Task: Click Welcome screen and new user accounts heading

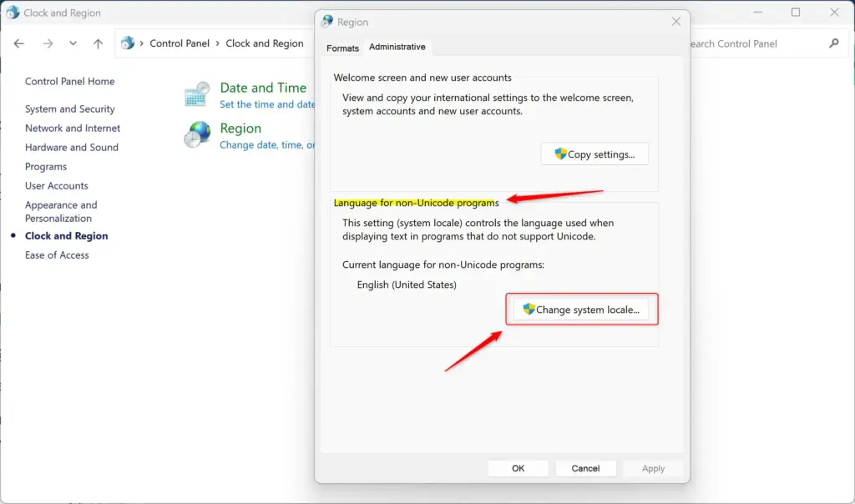Action: pos(422,78)
